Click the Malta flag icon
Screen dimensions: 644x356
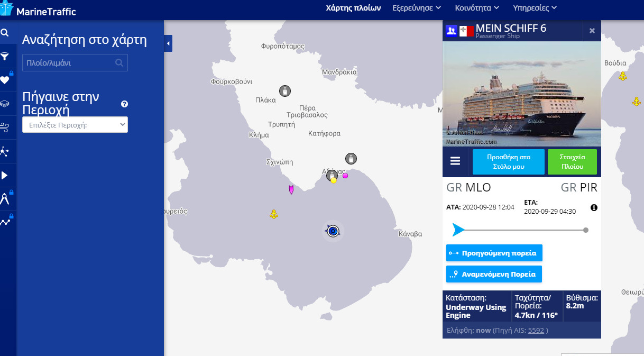[466, 31]
